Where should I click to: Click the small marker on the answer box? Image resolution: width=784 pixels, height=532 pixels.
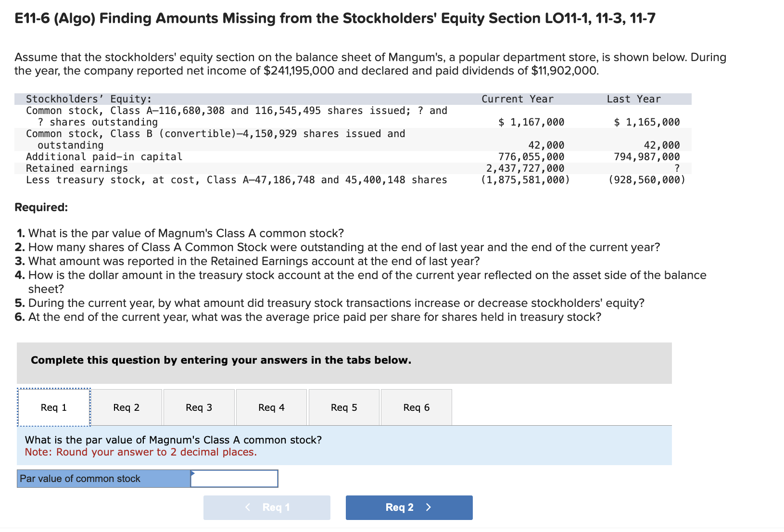click(x=192, y=473)
